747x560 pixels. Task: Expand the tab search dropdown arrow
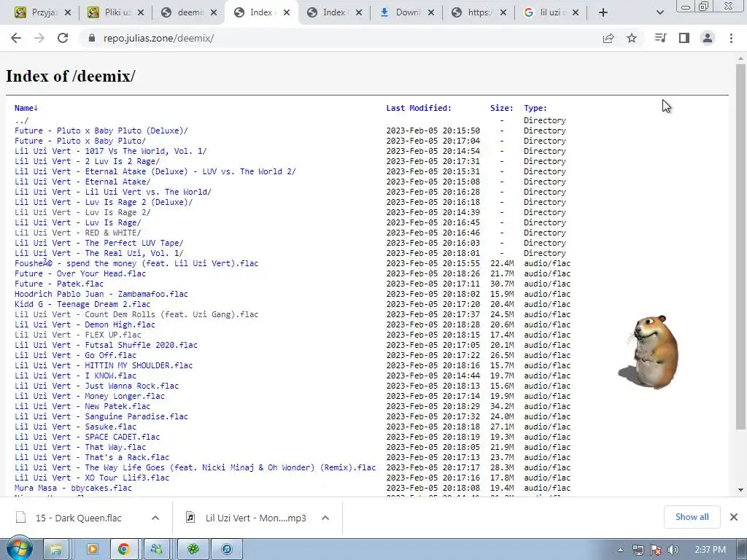(x=659, y=13)
